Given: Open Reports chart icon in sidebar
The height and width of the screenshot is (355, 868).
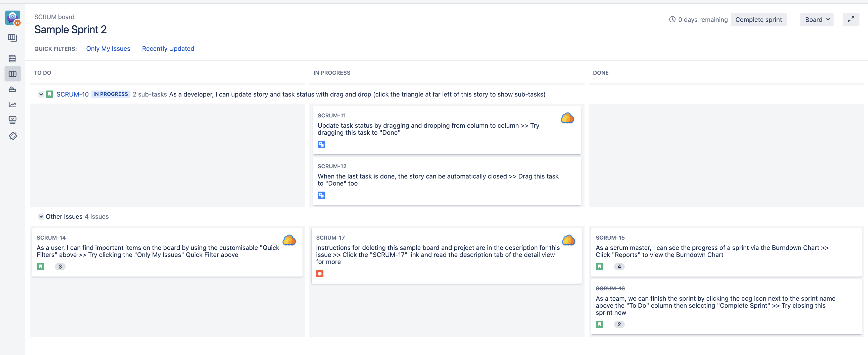Looking at the screenshot, I should [13, 105].
